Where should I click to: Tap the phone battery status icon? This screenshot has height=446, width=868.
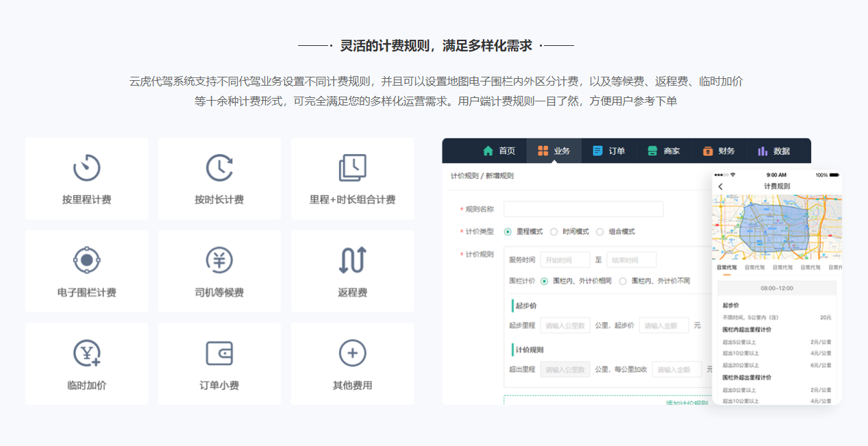[834, 175]
